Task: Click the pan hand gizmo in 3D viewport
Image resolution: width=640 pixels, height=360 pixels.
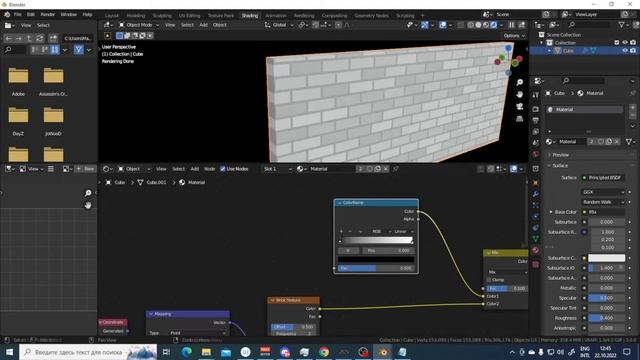Action: tap(520, 94)
